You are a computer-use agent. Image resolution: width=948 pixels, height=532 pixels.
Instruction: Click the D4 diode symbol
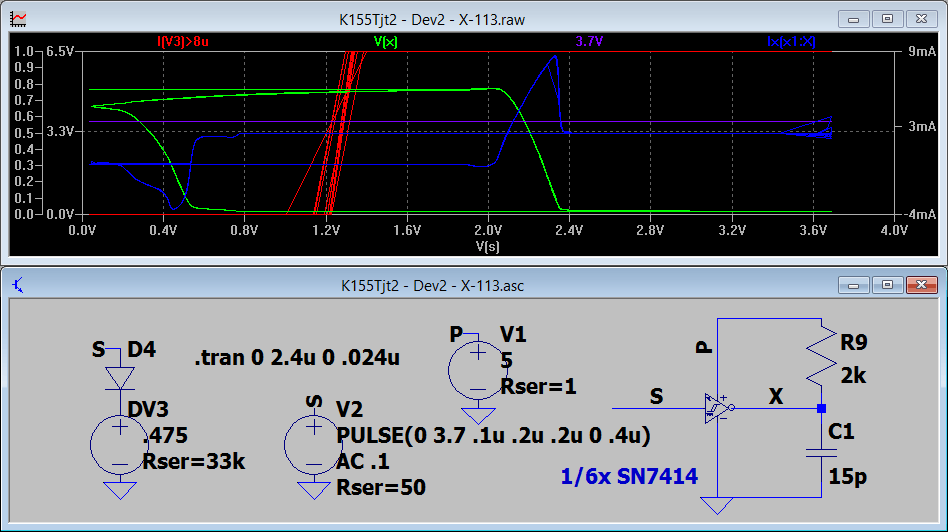point(120,379)
